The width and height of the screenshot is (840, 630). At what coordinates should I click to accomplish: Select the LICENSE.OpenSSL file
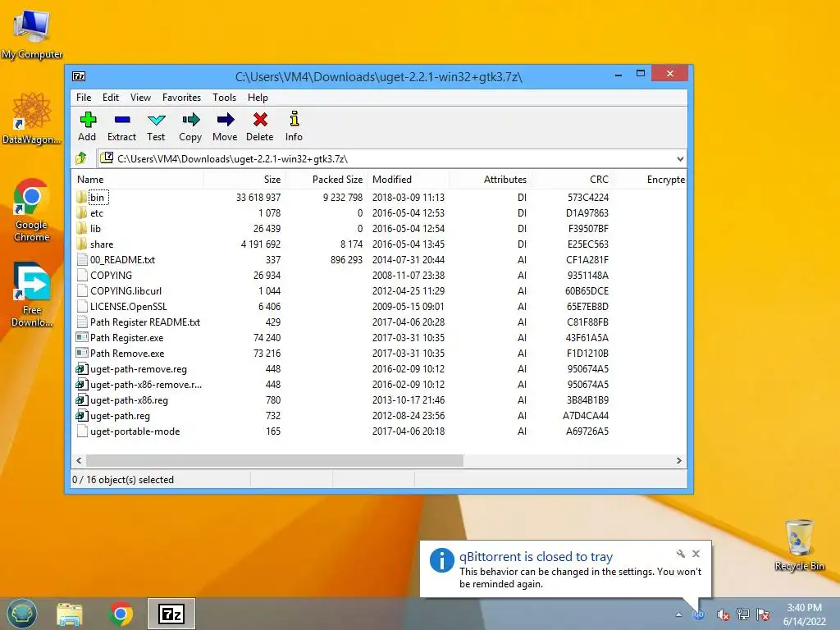(129, 307)
